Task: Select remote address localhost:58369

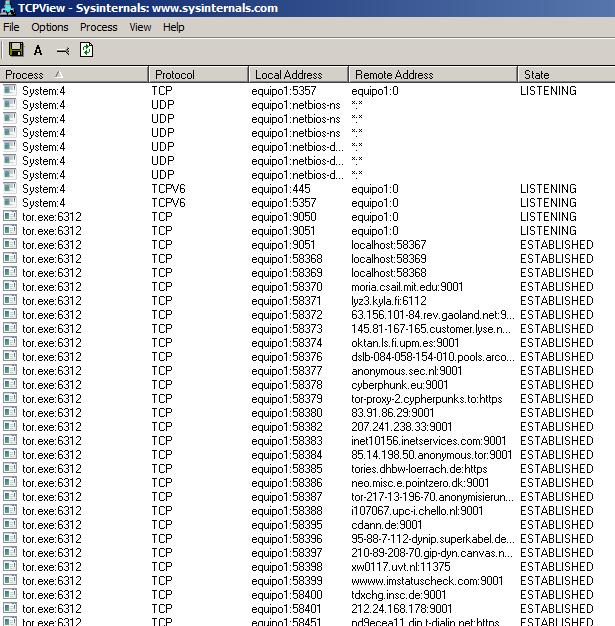Action: click(389, 259)
